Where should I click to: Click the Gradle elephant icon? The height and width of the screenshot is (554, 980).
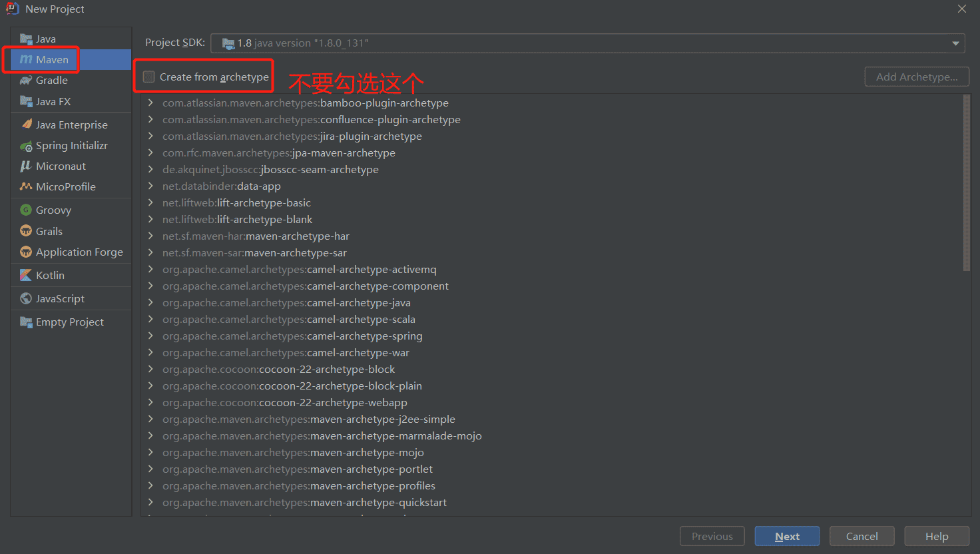[26, 80]
